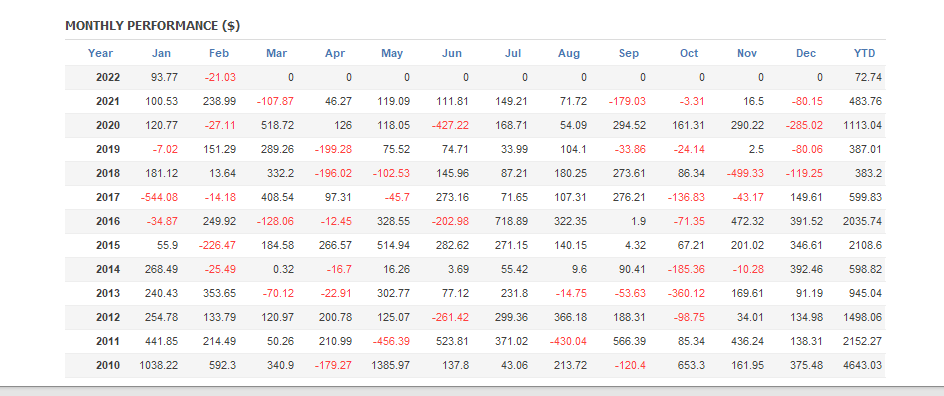The width and height of the screenshot is (944, 396).
Task: Select the 2011 August loss -430.04
Action: pos(568,341)
